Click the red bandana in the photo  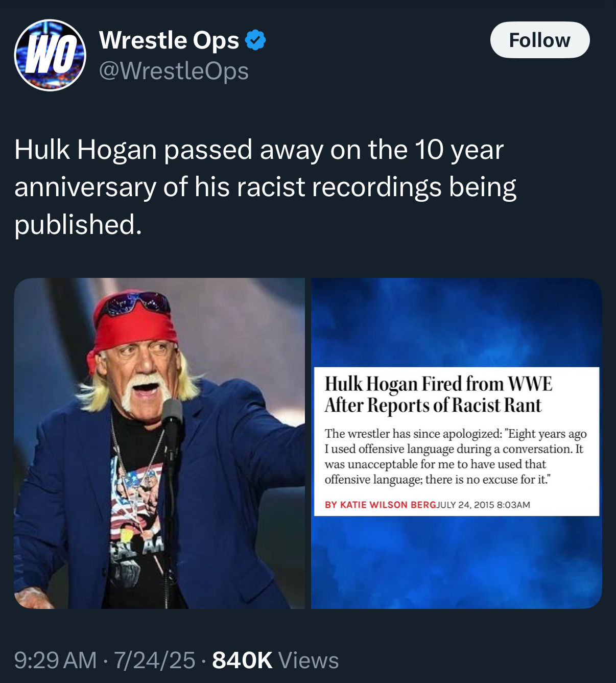[134, 327]
